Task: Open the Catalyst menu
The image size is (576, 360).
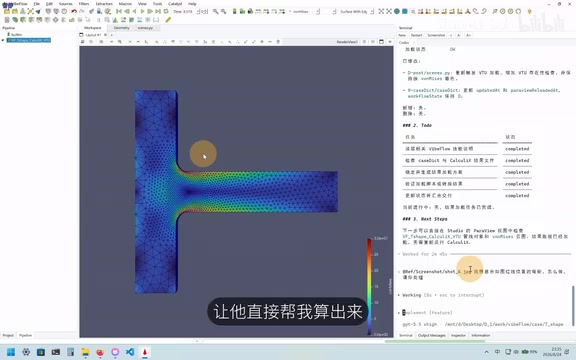Action: pos(175,4)
